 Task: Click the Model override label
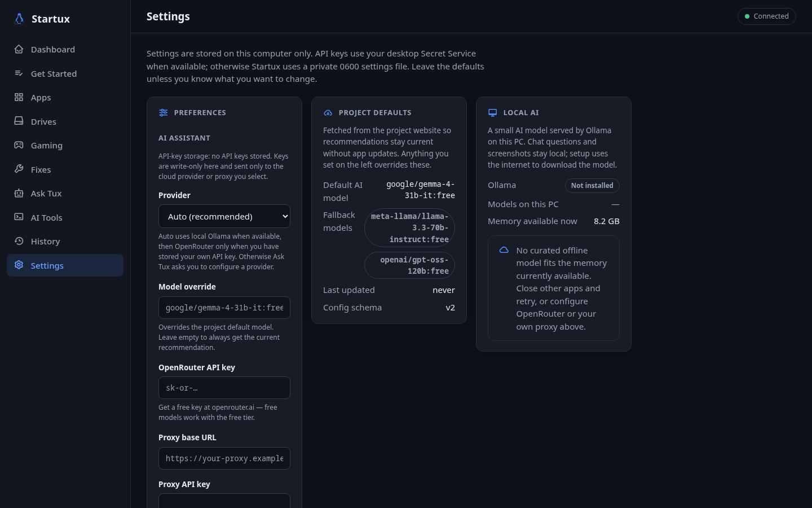(x=187, y=287)
